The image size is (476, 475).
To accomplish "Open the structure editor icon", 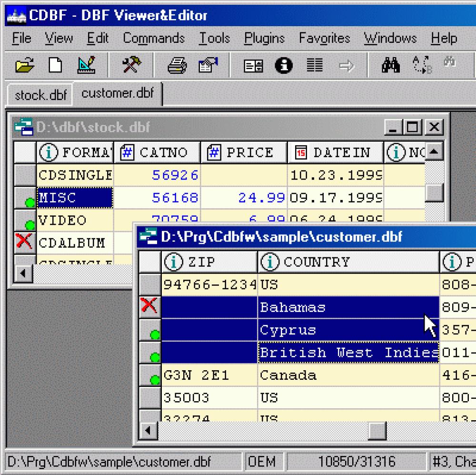I will (x=86, y=65).
